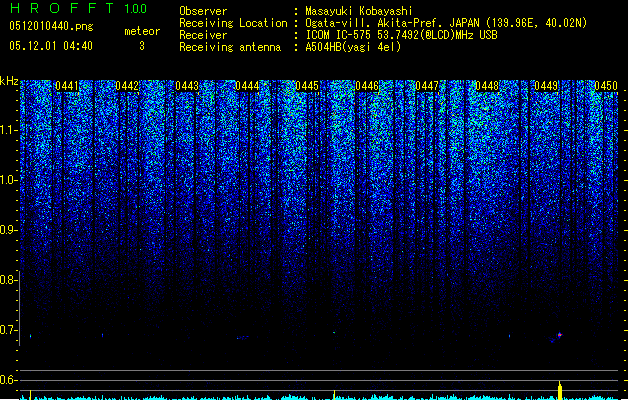629x400 pixels.
Task: Click the 0442 time marker
Action: (x=127, y=86)
